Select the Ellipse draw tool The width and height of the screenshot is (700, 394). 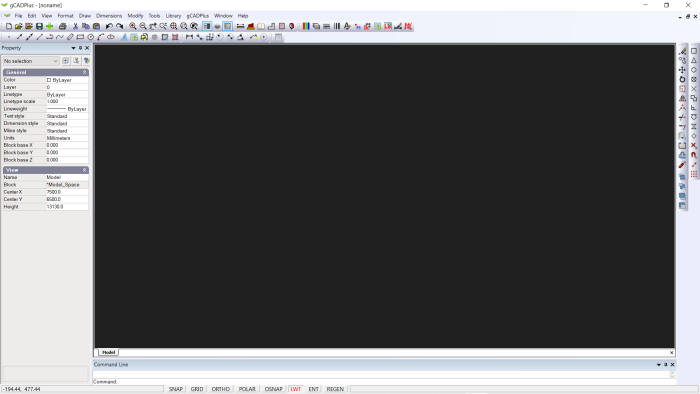[x=111, y=37]
